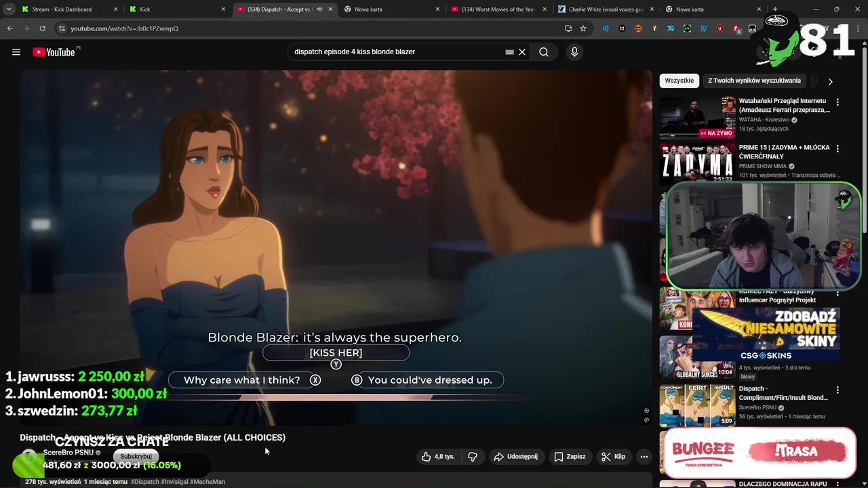Viewport: 868px width, 488px height.
Task: Choose 'Why care what I think?' option
Action: click(245, 380)
